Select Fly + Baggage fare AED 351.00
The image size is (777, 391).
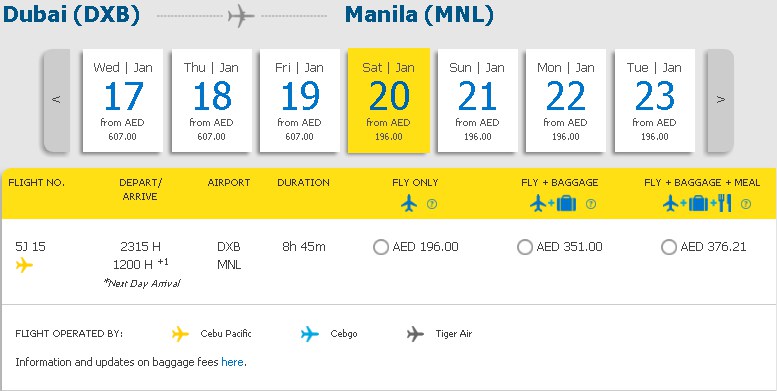tap(525, 247)
